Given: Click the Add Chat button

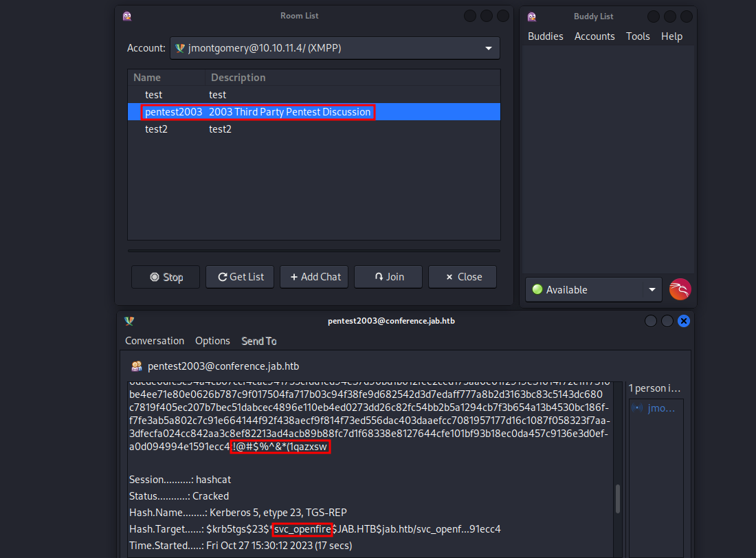Looking at the screenshot, I should pos(314,277).
